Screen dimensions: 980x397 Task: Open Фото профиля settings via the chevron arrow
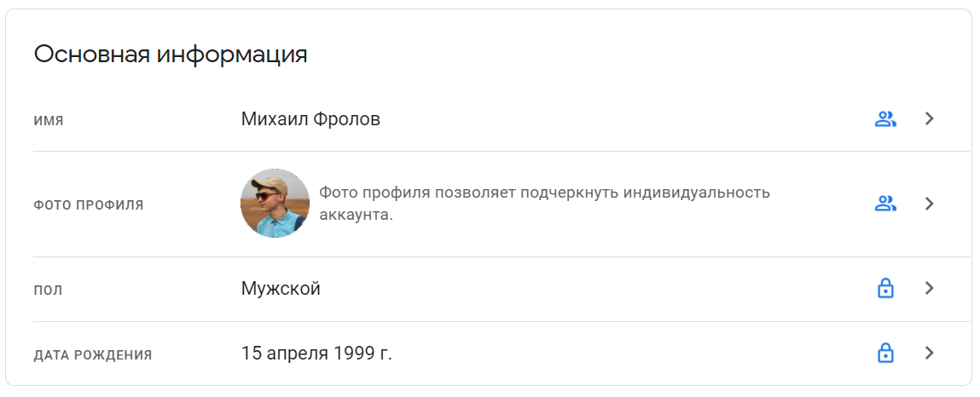coord(930,204)
